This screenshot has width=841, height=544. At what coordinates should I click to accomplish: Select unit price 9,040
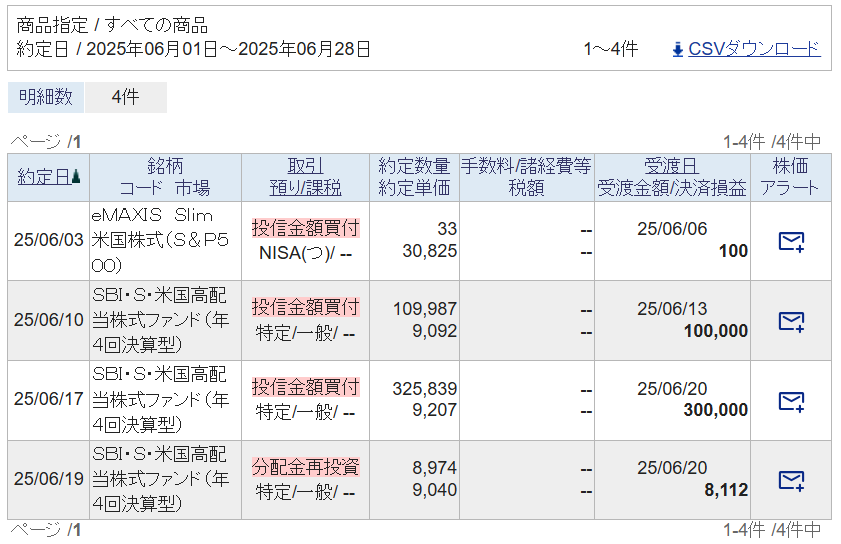click(434, 490)
